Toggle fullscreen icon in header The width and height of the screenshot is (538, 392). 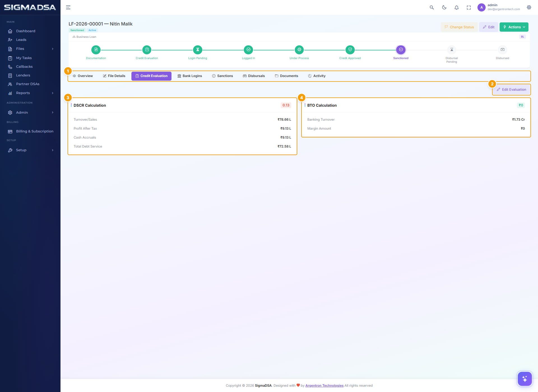[x=469, y=8]
